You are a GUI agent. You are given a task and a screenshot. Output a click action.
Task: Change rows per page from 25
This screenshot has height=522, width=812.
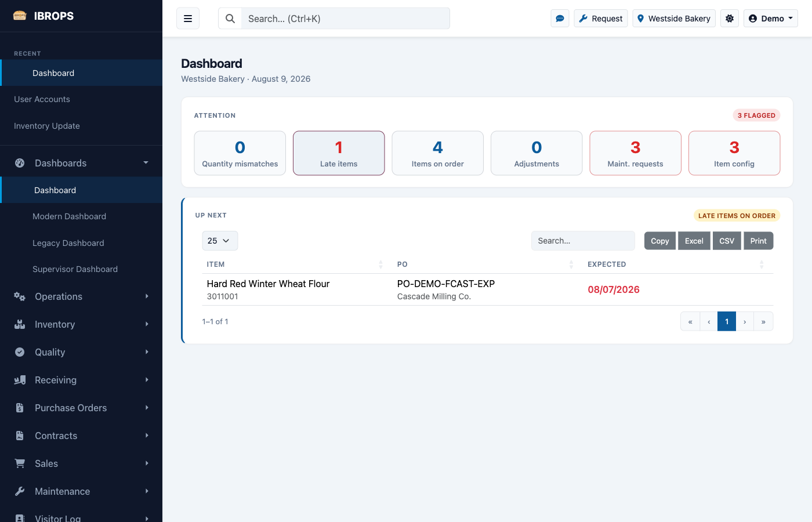coord(220,241)
